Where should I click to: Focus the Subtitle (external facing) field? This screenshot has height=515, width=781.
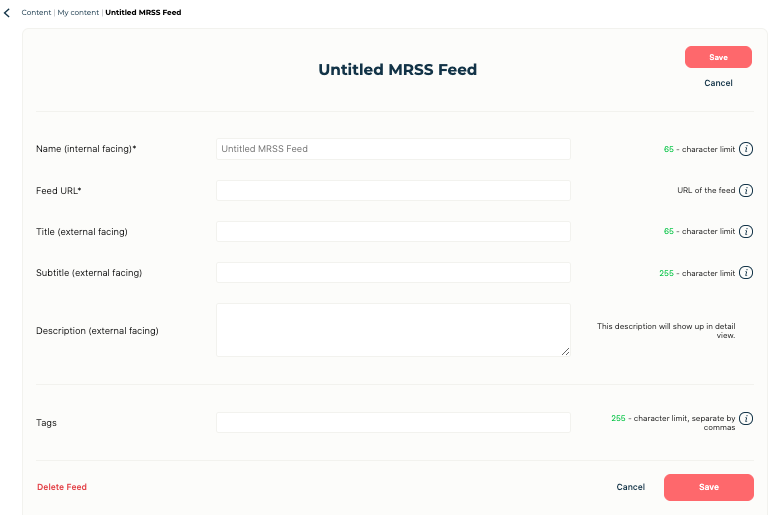393,272
